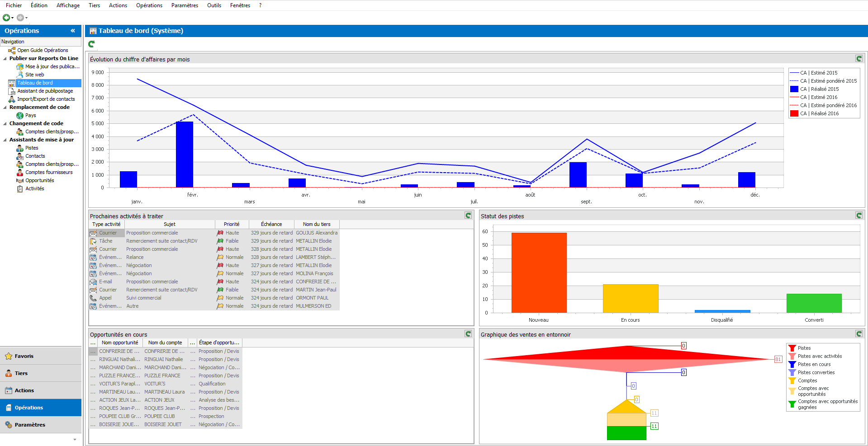Open the Outils menu
The image size is (868, 446).
(x=214, y=5)
